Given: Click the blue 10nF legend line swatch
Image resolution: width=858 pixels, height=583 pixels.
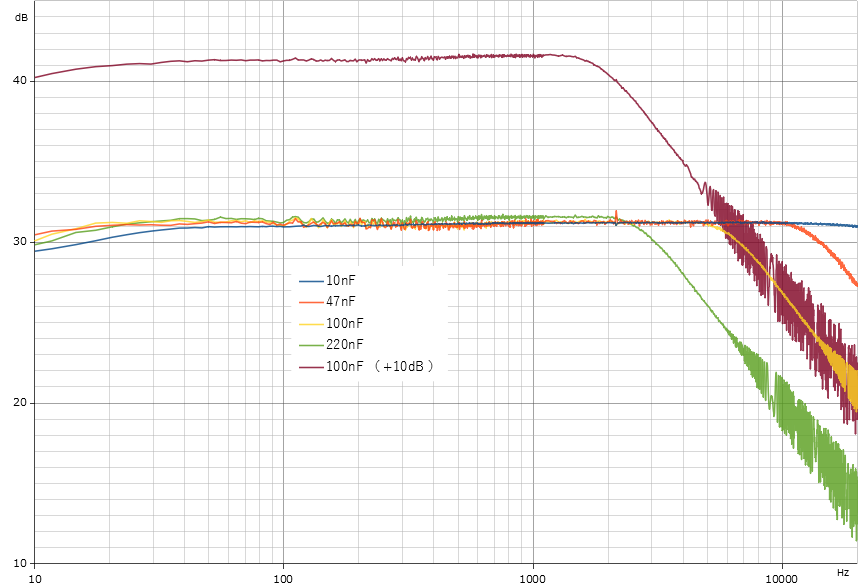Looking at the screenshot, I should (311, 281).
